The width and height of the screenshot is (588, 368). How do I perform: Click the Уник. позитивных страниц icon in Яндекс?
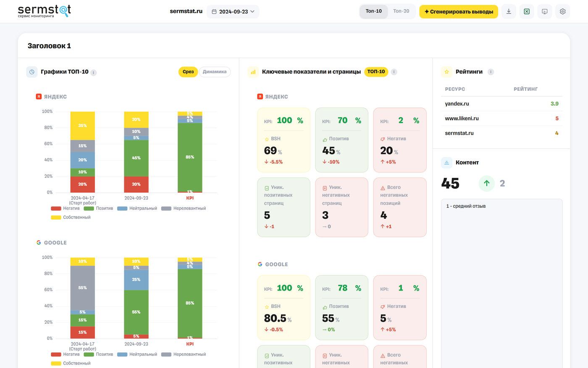click(267, 188)
